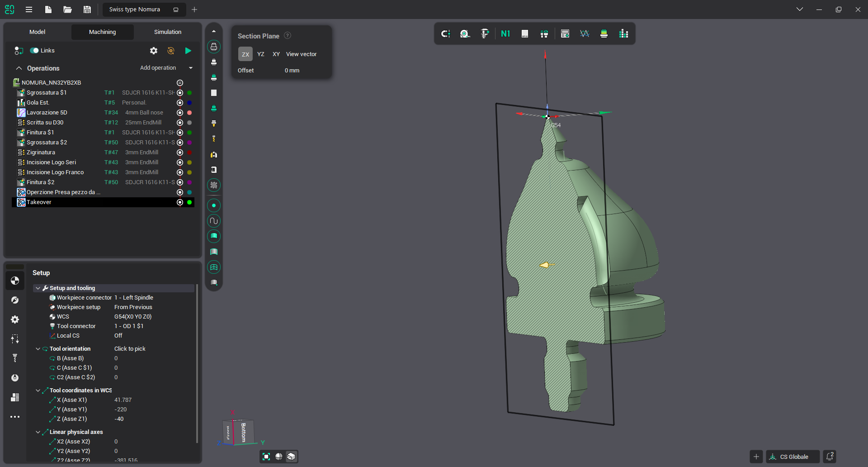Open operations settings gear icon
Screen dimensions: 868x467
[154, 51]
